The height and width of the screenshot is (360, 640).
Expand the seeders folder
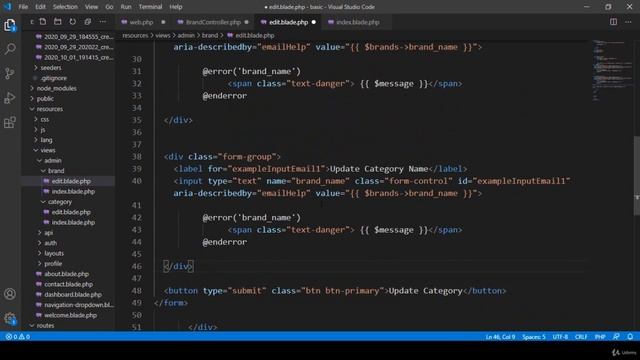pyautogui.click(x=51, y=67)
